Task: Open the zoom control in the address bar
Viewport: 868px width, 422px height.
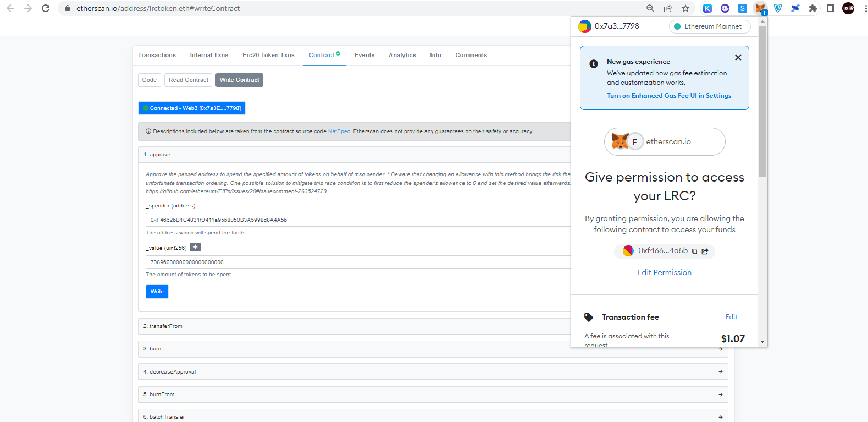Action: tap(650, 8)
